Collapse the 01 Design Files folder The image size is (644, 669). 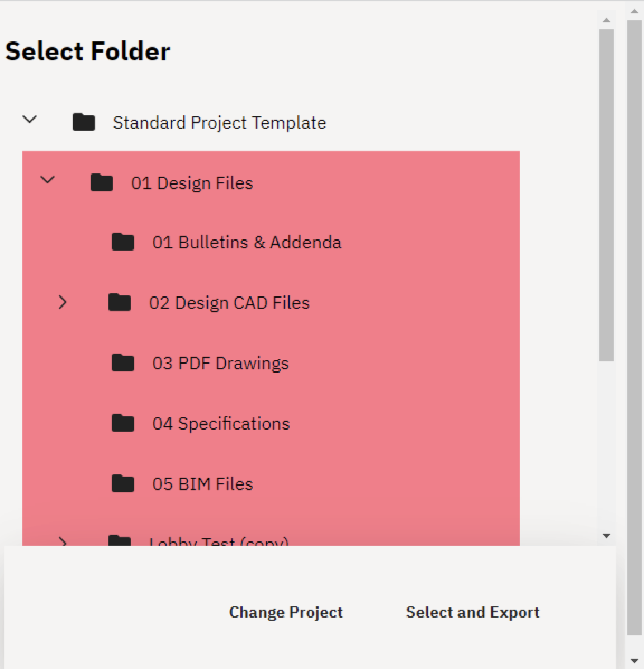(47, 180)
